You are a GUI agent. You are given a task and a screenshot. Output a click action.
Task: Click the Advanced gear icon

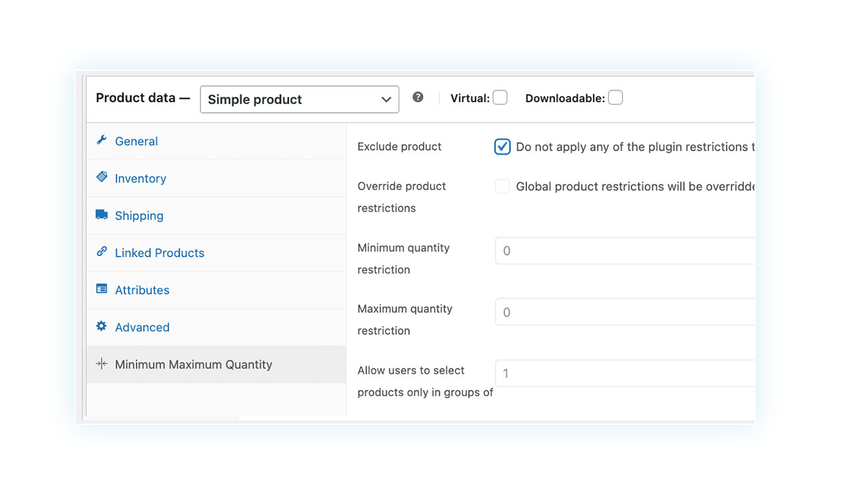(x=101, y=326)
